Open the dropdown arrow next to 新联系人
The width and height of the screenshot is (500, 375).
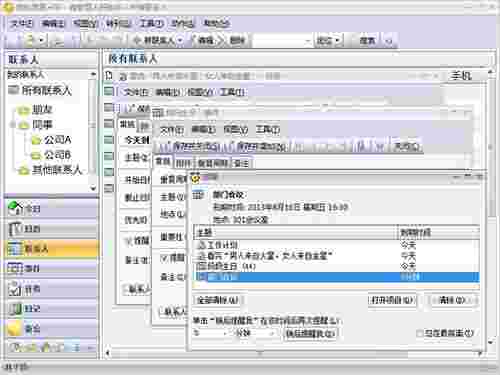tap(180, 41)
